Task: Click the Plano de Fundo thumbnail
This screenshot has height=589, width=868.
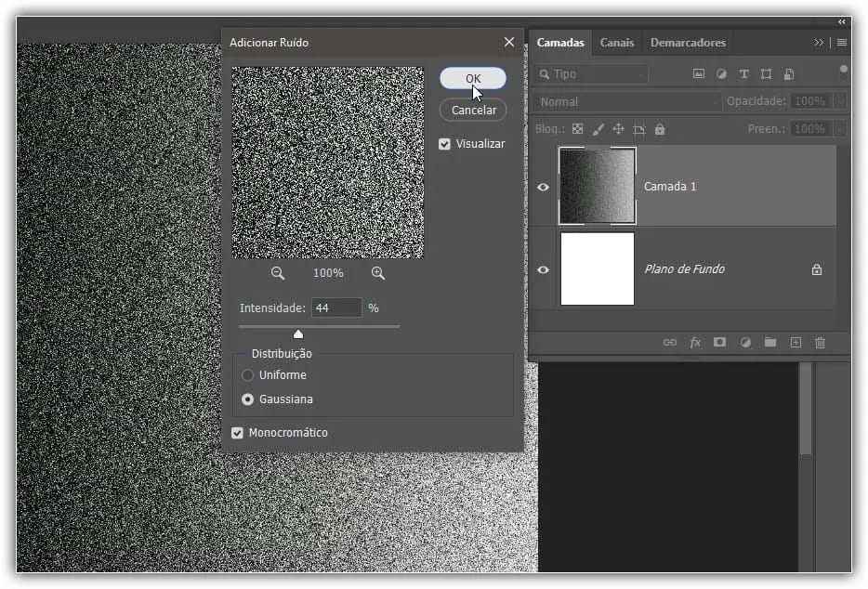Action: [x=598, y=269]
